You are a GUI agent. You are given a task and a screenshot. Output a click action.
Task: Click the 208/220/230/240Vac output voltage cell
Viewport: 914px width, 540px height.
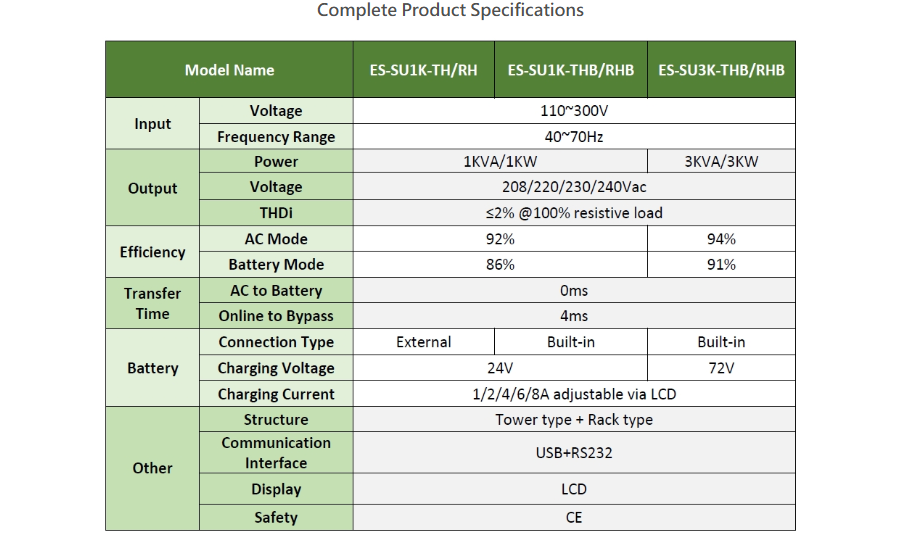573,187
